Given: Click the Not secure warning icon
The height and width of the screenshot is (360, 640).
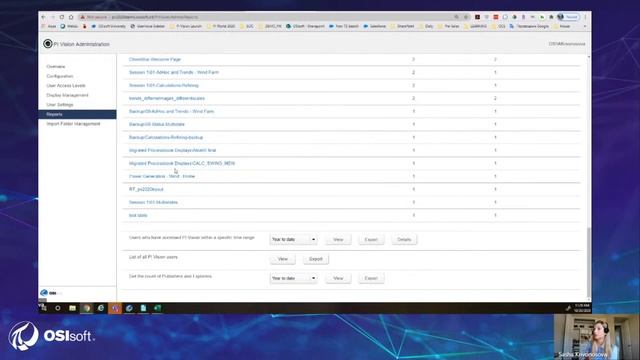Looking at the screenshot, I should point(82,17).
